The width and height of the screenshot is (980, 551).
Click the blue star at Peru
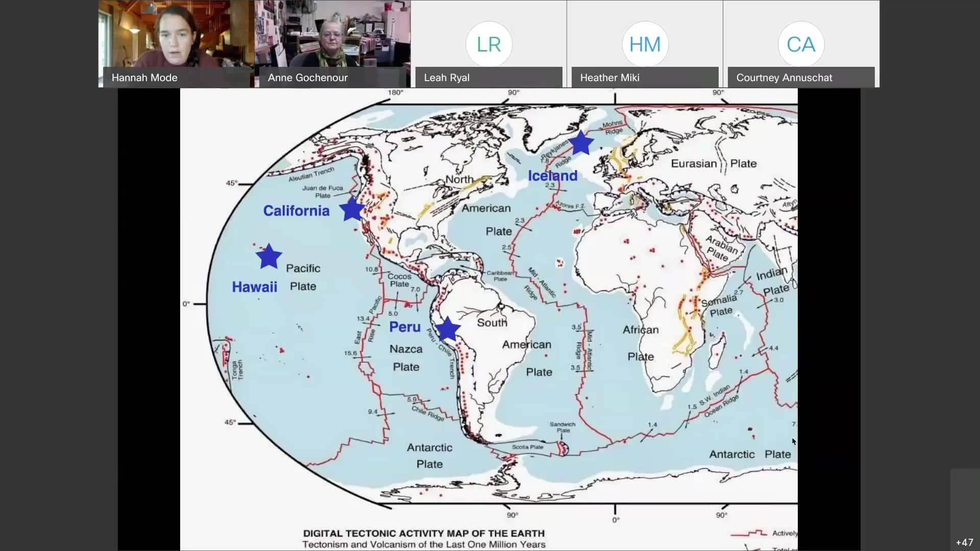point(448,329)
